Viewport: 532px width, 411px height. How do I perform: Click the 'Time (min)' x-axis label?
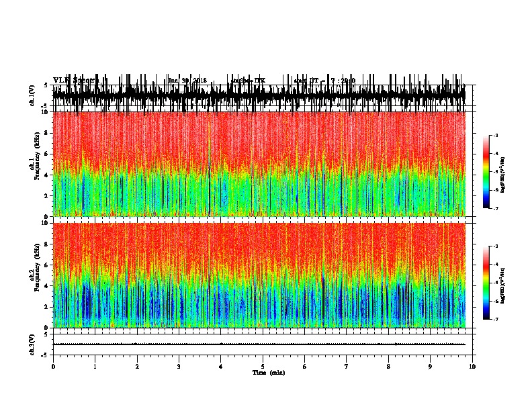coord(269,373)
